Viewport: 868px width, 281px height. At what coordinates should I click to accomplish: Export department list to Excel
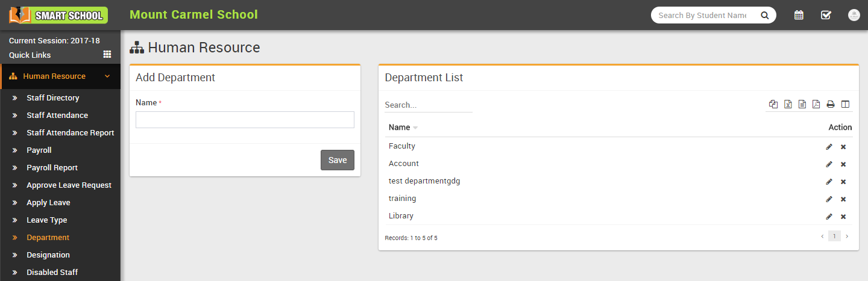tap(788, 104)
